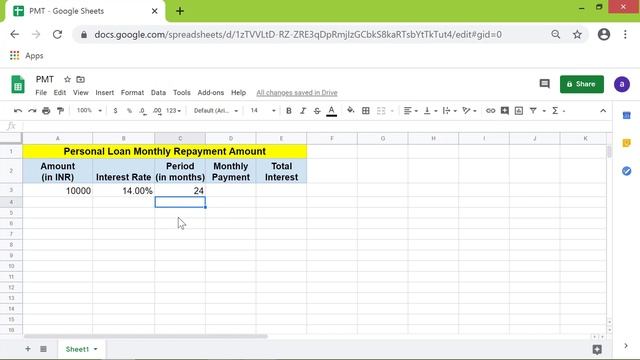Bookmark this page with star
The image size is (640, 360).
[x=577, y=35]
